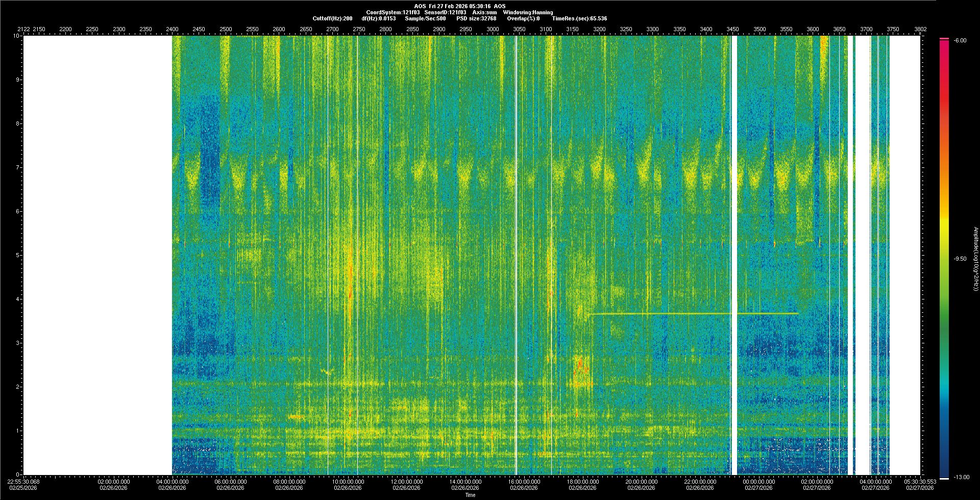This screenshot has height=500, width=980.
Task: Click the 3450 tick on top axis
Action: click(732, 29)
